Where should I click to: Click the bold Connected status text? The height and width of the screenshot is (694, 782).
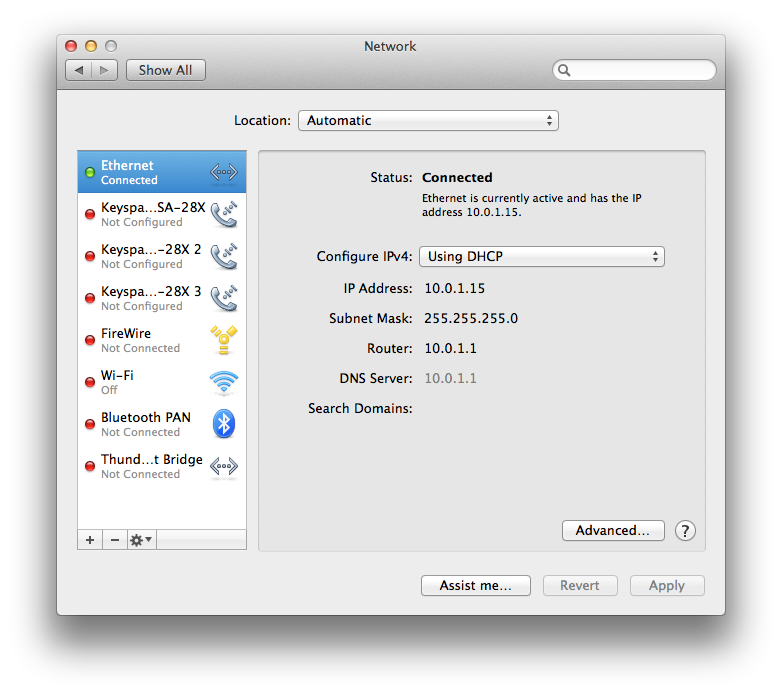457,177
